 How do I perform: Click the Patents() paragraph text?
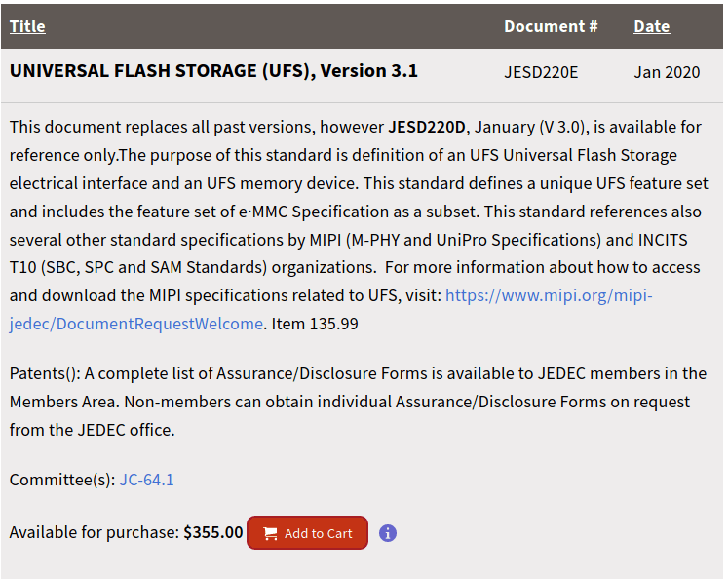point(358,402)
